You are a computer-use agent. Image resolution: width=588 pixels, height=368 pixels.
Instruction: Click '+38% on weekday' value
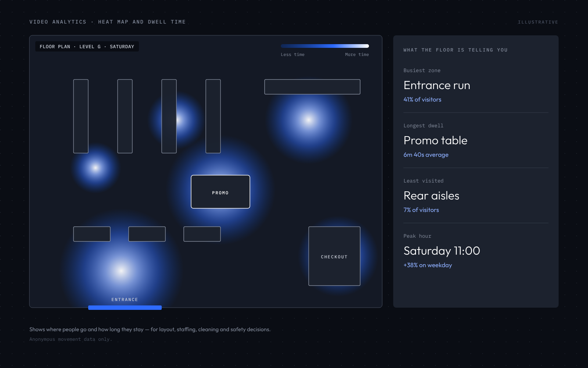tap(428, 265)
